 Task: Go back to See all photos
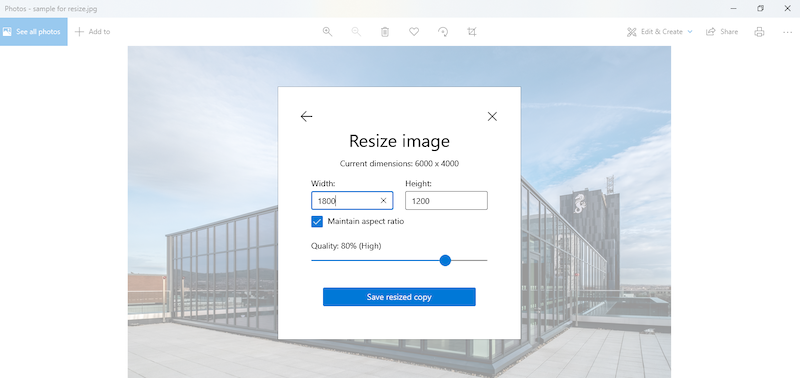click(34, 32)
